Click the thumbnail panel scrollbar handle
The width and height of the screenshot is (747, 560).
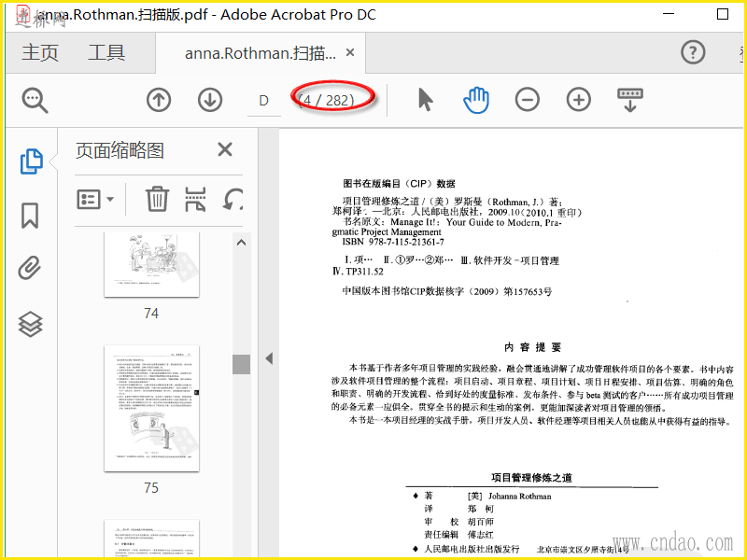point(242,364)
